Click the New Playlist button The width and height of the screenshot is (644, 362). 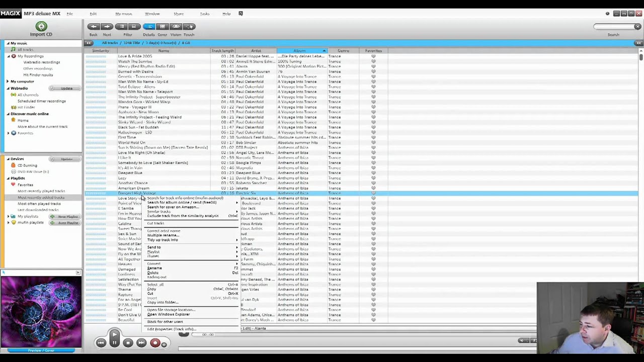point(65,217)
